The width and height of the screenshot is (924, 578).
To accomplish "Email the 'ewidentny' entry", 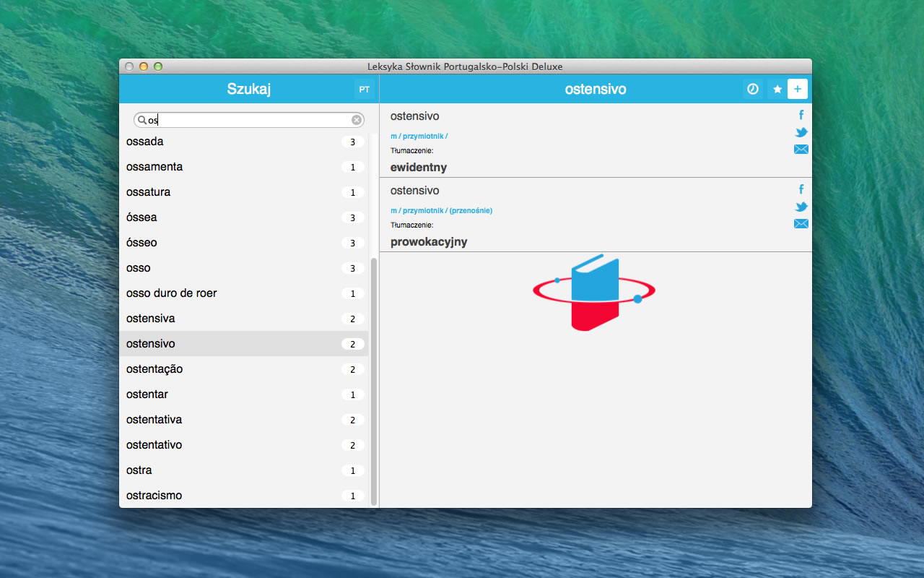I will [x=801, y=150].
